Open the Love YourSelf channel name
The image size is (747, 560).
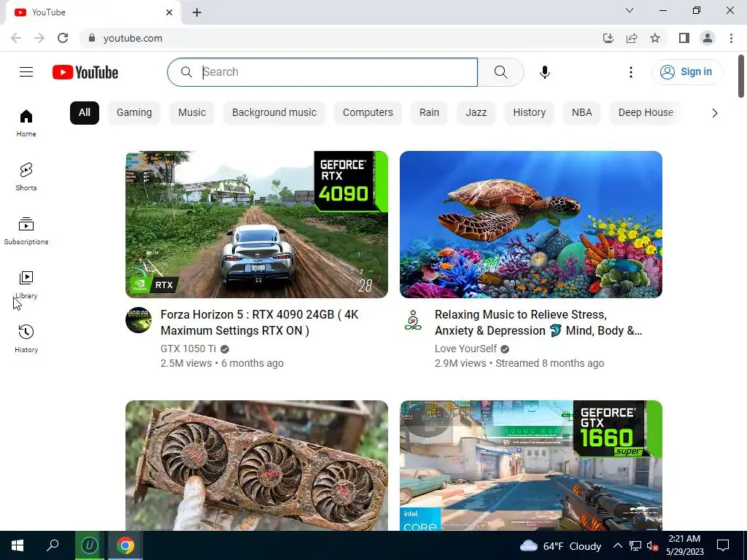(465, 349)
